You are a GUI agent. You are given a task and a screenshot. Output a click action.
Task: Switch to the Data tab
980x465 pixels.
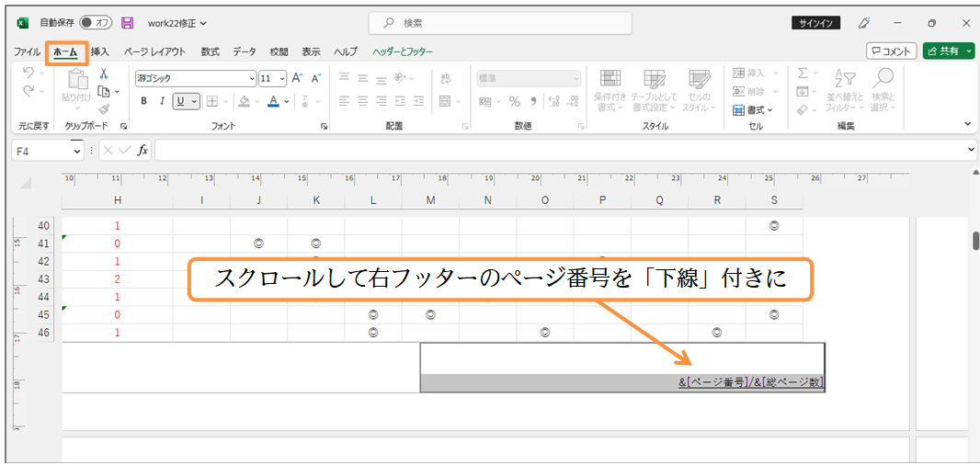pyautogui.click(x=245, y=51)
